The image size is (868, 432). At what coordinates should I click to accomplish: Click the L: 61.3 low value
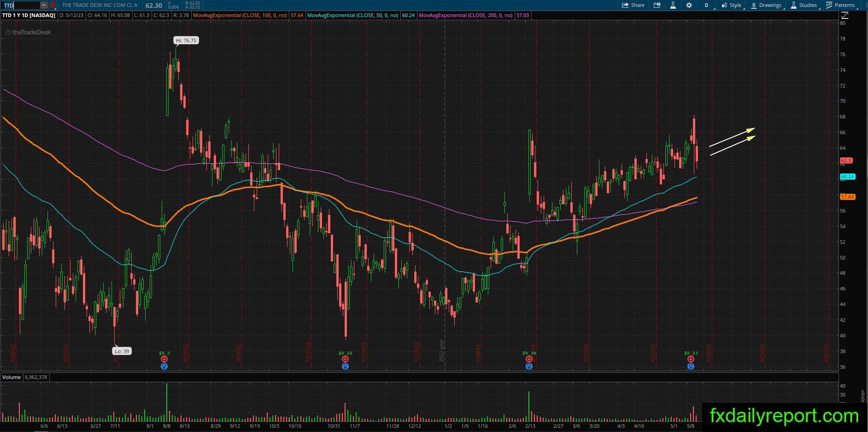click(x=141, y=15)
